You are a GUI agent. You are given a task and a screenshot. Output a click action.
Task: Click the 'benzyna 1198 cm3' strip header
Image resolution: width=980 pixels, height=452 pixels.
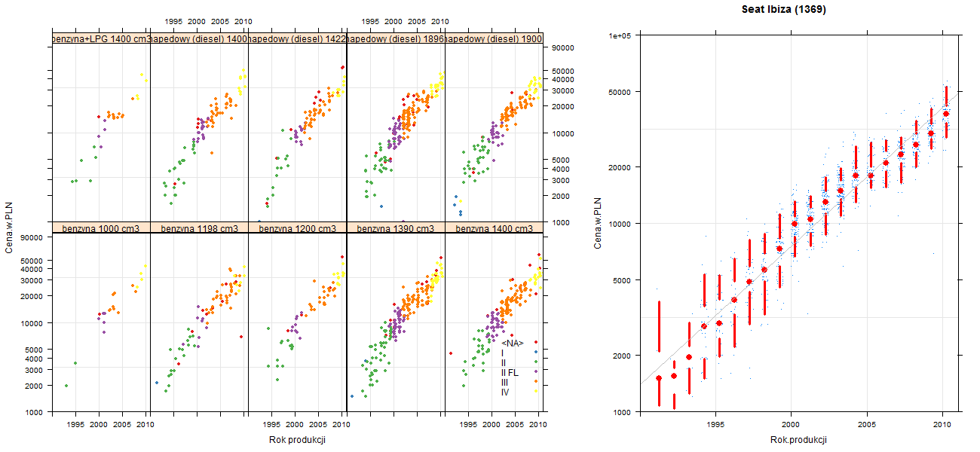200,228
